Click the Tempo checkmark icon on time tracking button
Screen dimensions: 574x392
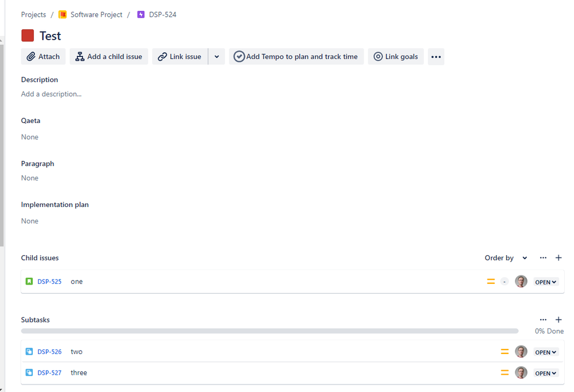(239, 56)
